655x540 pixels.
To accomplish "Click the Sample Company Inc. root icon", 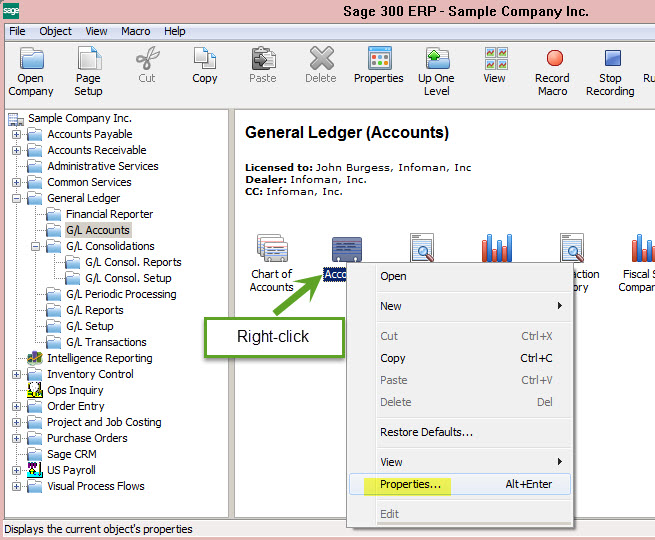I will [16, 119].
